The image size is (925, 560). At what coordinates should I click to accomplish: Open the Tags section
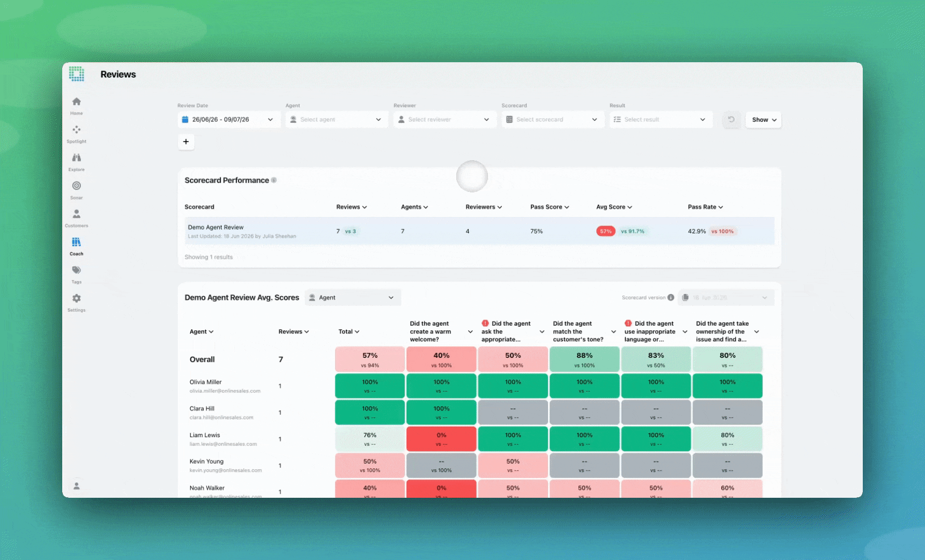pyautogui.click(x=76, y=274)
